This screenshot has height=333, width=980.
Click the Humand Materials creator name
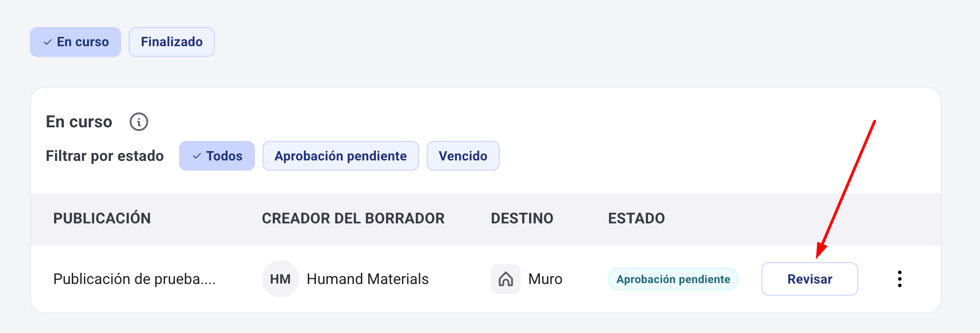pyautogui.click(x=367, y=279)
